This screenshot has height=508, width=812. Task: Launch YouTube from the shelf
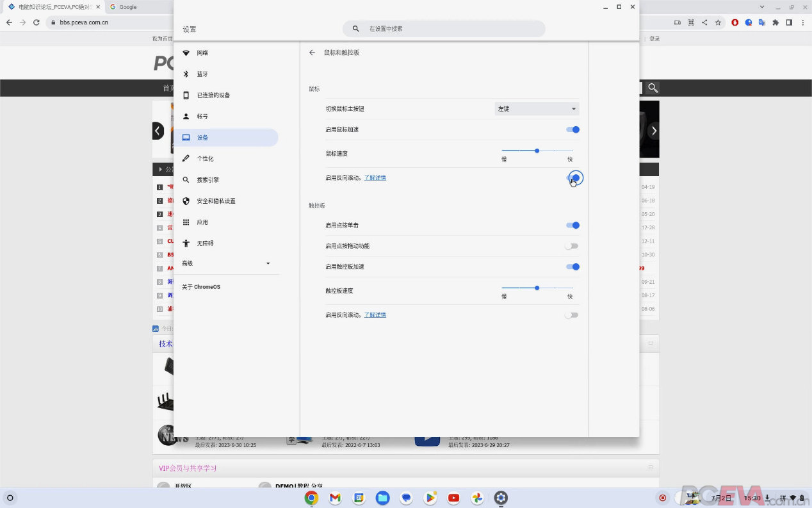(453, 498)
